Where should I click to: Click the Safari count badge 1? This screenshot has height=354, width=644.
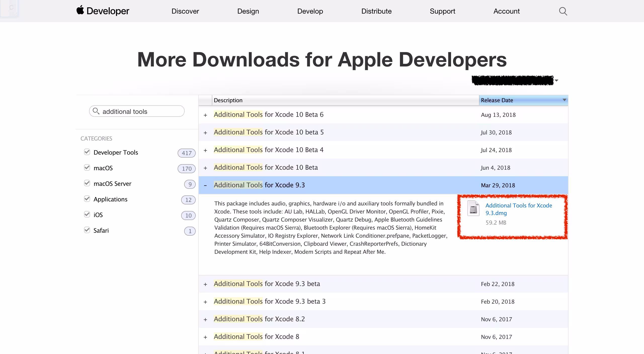[190, 231]
